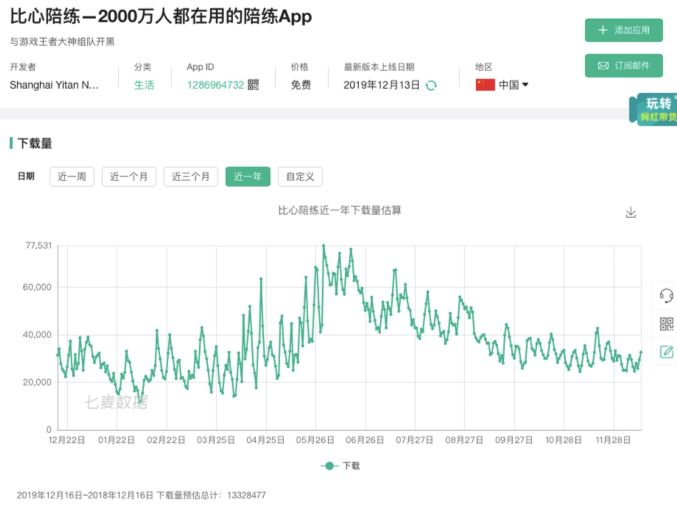Click the China flag icon

tap(485, 85)
